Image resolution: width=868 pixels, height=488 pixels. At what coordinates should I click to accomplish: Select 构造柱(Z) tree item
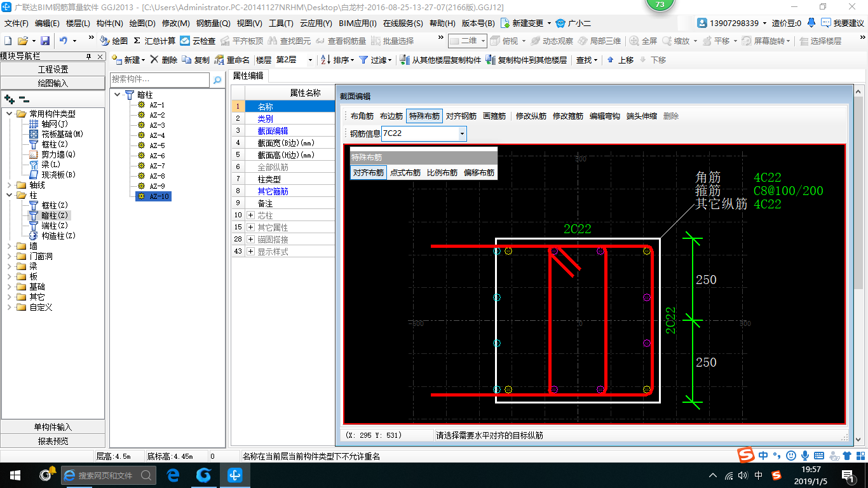(x=58, y=236)
